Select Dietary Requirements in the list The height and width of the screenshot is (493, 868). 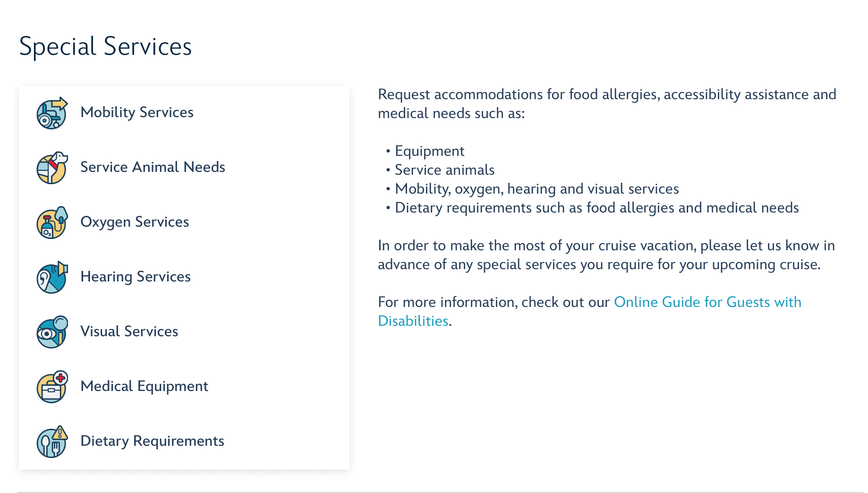(152, 441)
